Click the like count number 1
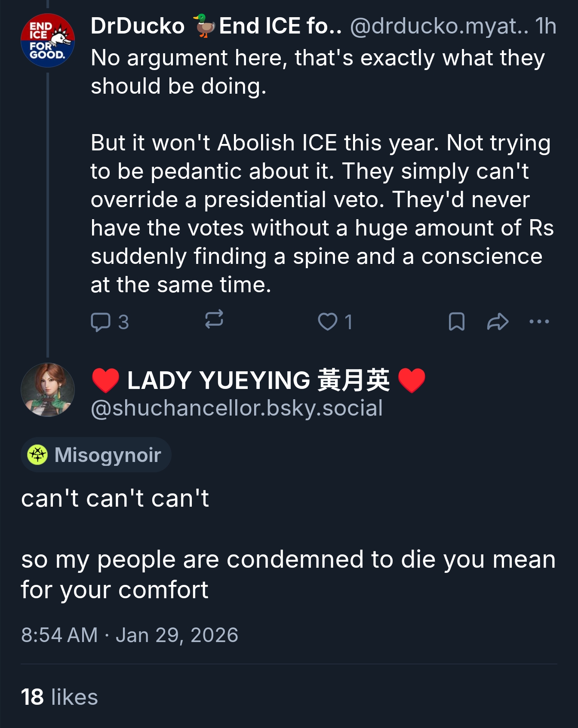578x728 pixels. click(x=348, y=322)
